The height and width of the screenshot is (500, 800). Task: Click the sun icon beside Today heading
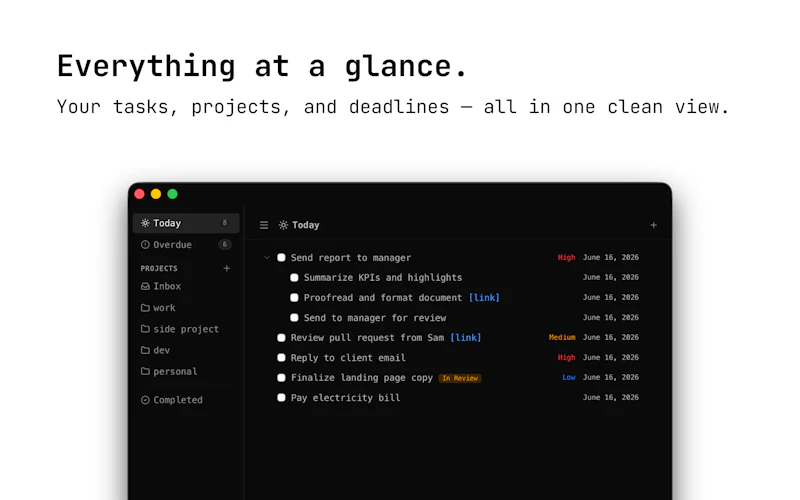pyautogui.click(x=283, y=225)
